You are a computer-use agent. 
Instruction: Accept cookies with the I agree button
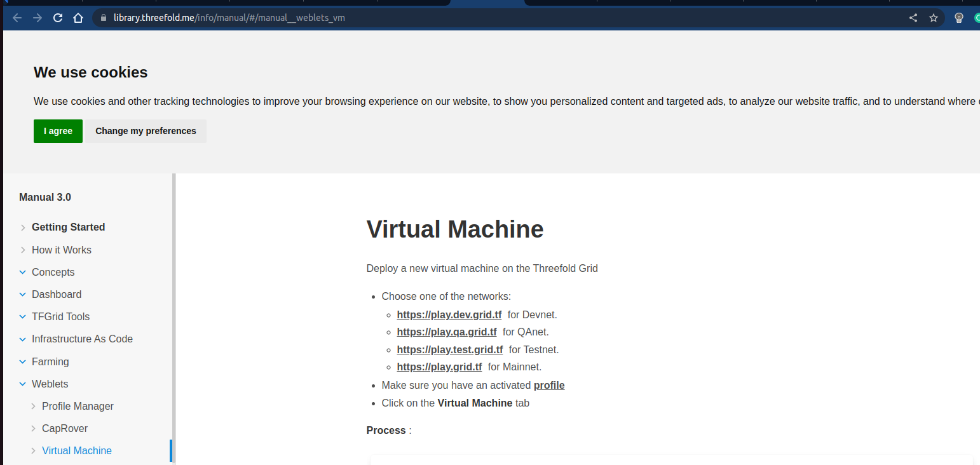coord(58,131)
